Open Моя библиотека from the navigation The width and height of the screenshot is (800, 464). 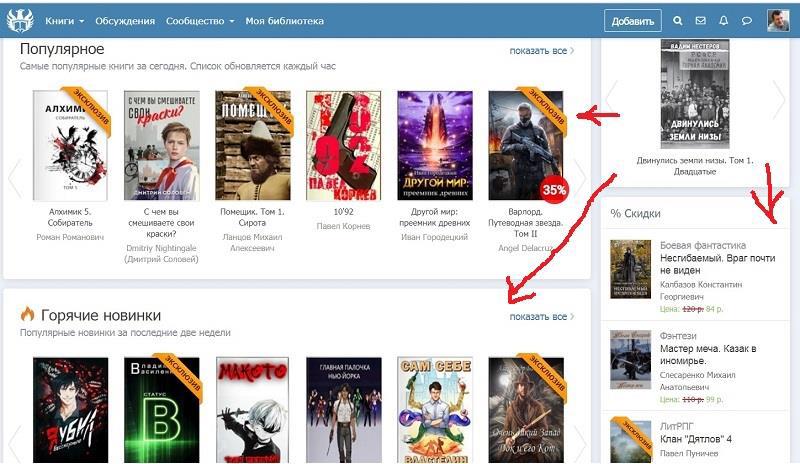(284, 21)
